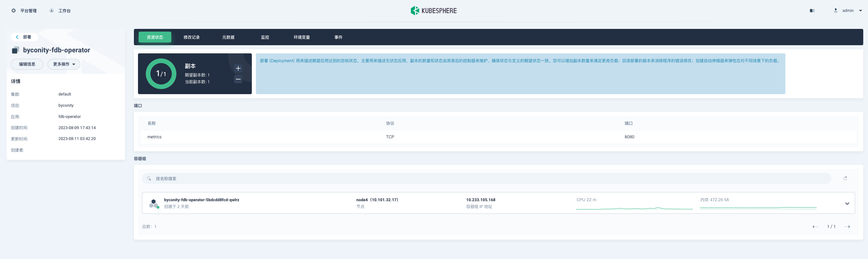Open the admin user dropdown
Viewport: 868px width, 259px height.
pyautogui.click(x=860, y=11)
